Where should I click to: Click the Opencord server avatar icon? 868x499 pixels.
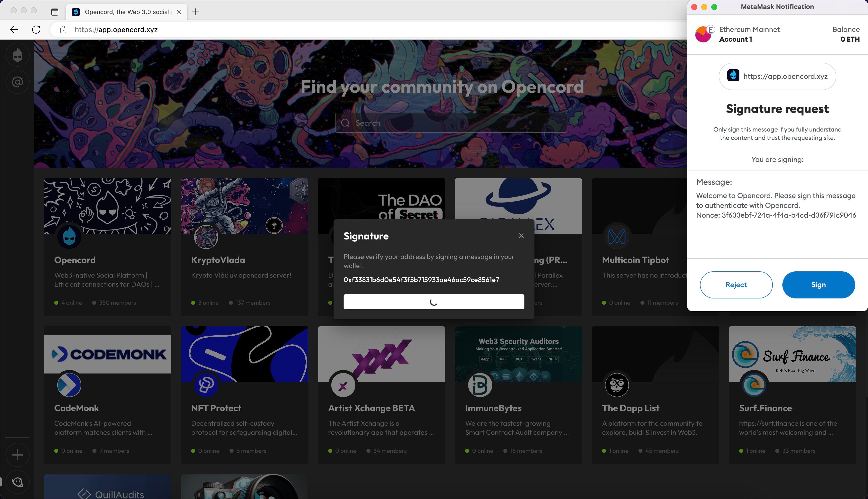coord(69,237)
